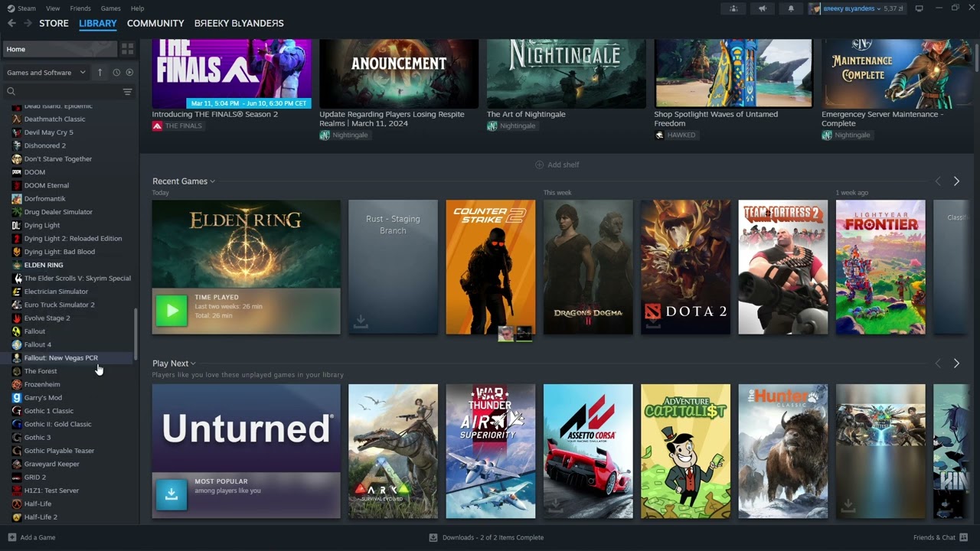The image size is (980, 551).
Task: Open the theHunter Classic tile
Action: (783, 452)
